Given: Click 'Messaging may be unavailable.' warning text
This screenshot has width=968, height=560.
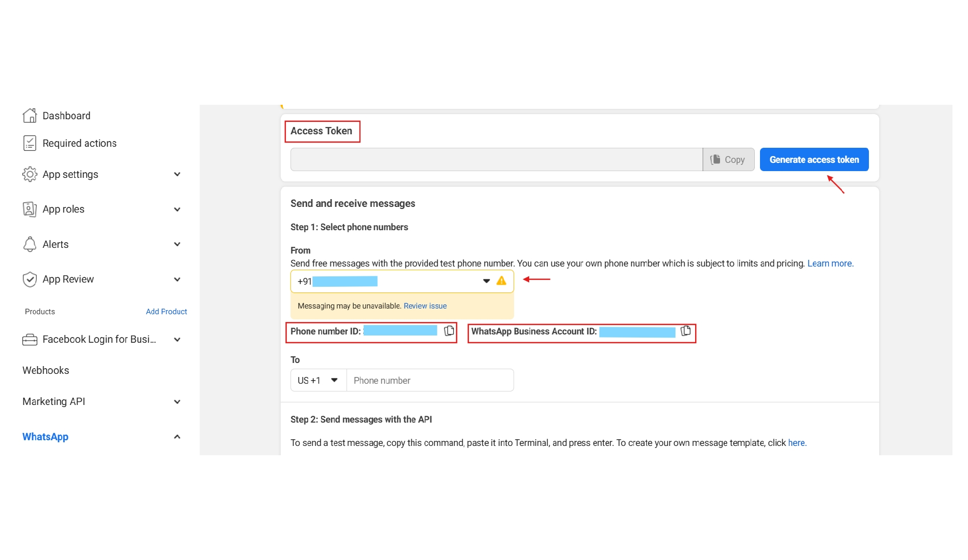Looking at the screenshot, I should pos(349,306).
